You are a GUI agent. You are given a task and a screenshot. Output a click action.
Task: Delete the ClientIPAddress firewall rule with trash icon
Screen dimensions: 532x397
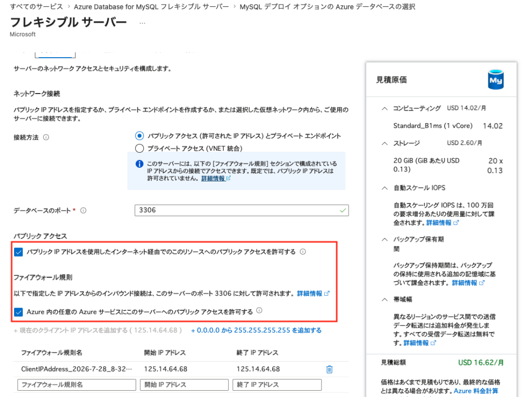[x=329, y=369]
